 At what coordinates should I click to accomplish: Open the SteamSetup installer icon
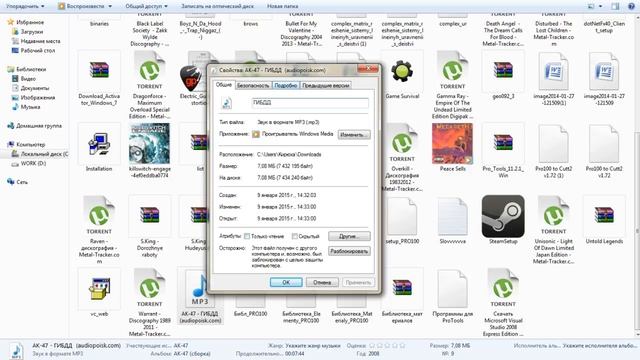click(x=503, y=216)
